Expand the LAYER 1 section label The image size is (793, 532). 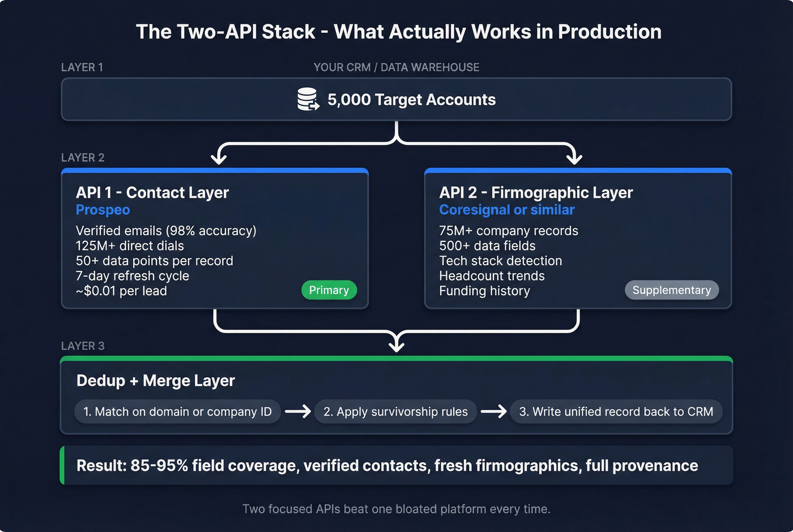(82, 67)
